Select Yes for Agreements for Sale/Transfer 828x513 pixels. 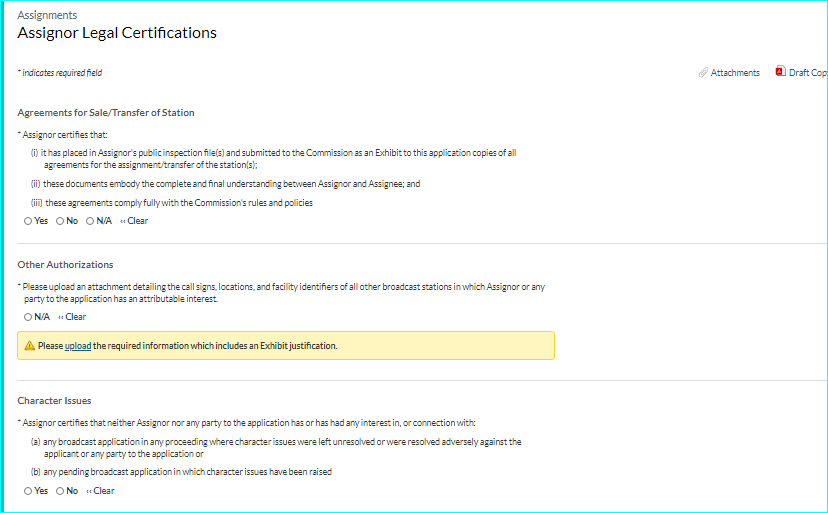(x=28, y=221)
